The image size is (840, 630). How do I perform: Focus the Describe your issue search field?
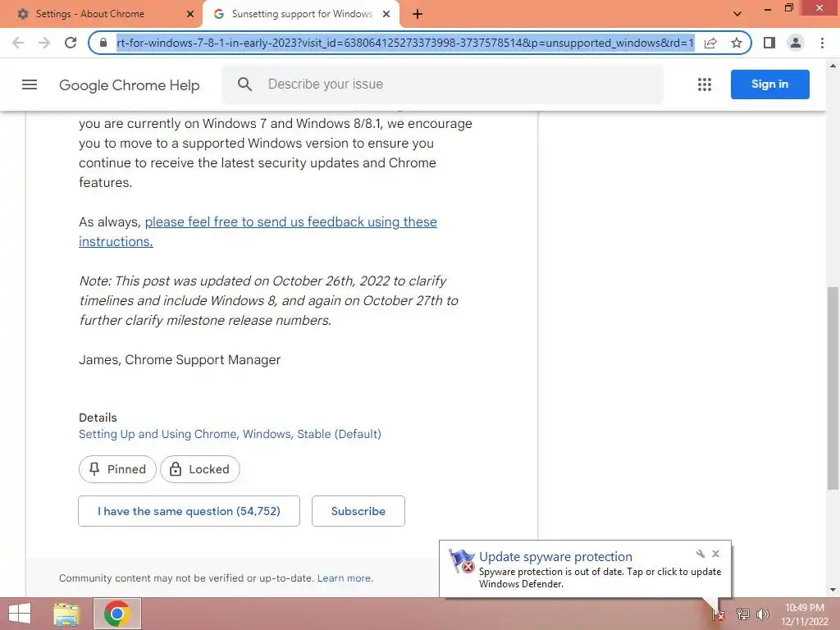442,84
